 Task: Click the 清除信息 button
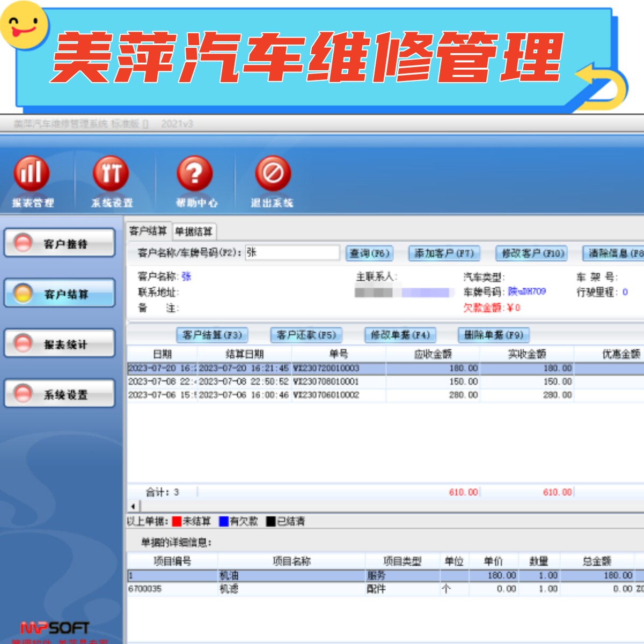pyautogui.click(x=613, y=253)
